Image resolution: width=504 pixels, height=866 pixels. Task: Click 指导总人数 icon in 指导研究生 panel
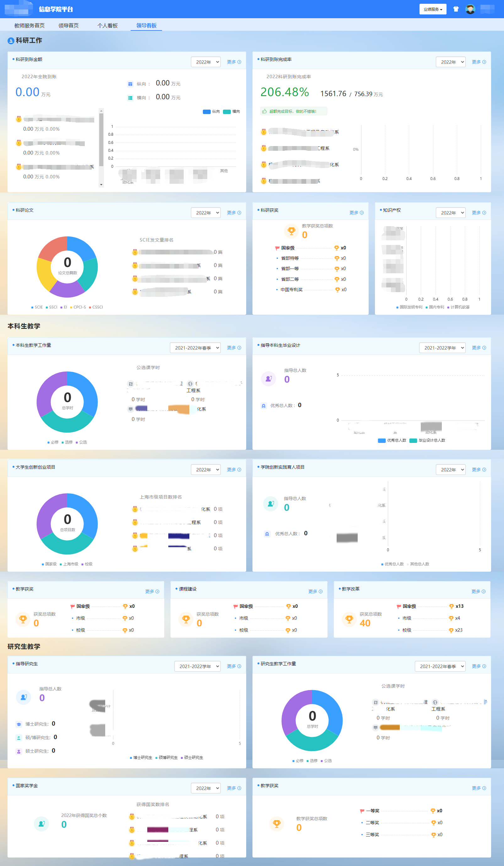(x=24, y=697)
